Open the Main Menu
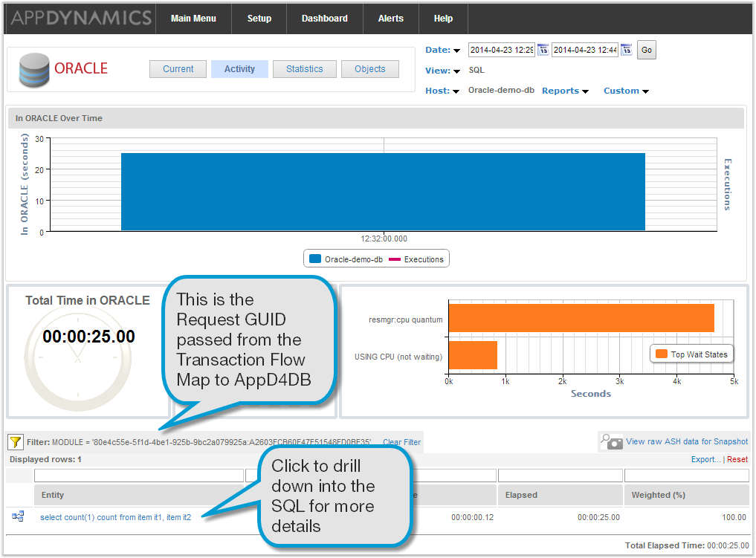756x558 pixels. click(x=193, y=19)
